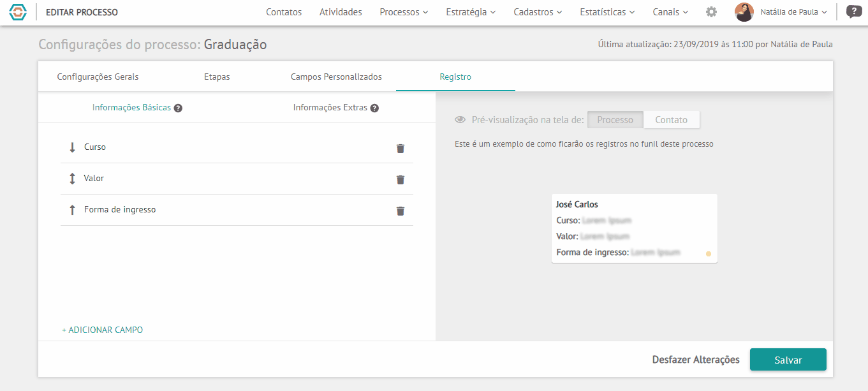
Task: Click Natália de Paula's avatar photo
Action: click(744, 12)
